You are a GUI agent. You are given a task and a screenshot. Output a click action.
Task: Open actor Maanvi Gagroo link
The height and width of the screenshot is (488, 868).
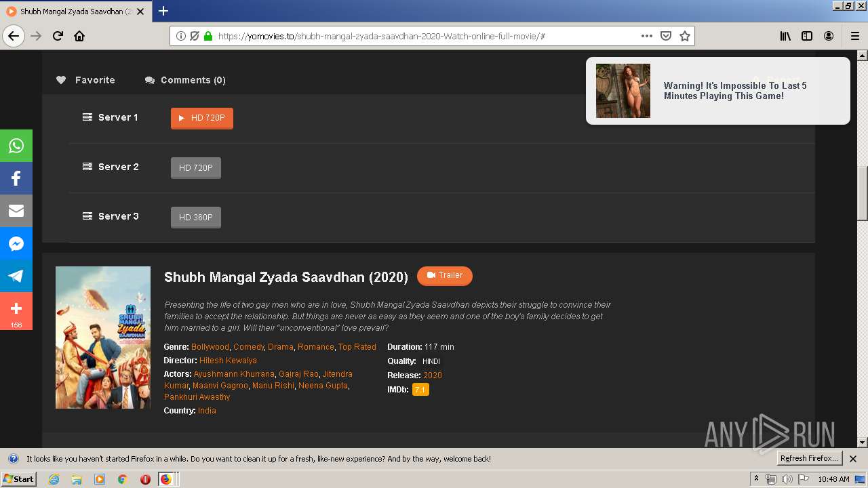click(x=220, y=386)
